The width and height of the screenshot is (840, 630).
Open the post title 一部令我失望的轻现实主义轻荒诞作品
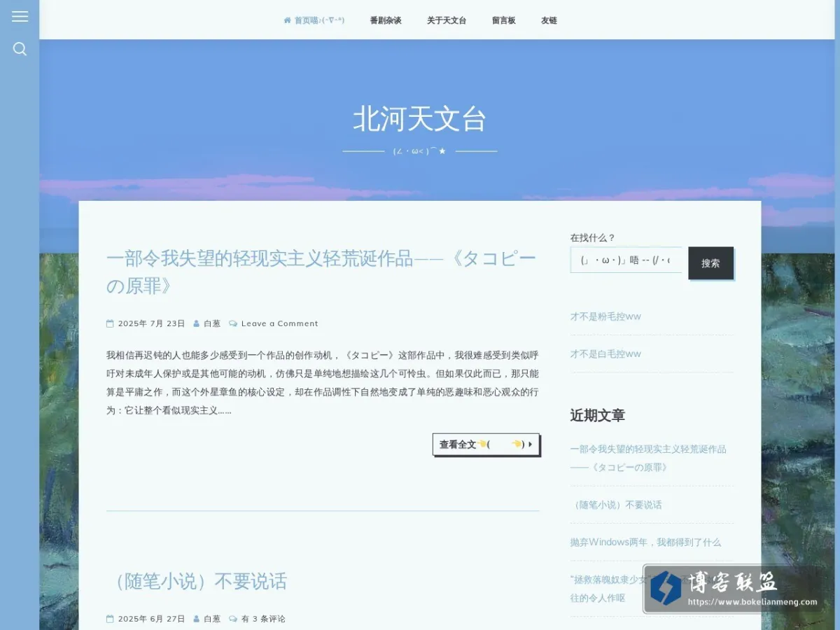coord(321,272)
